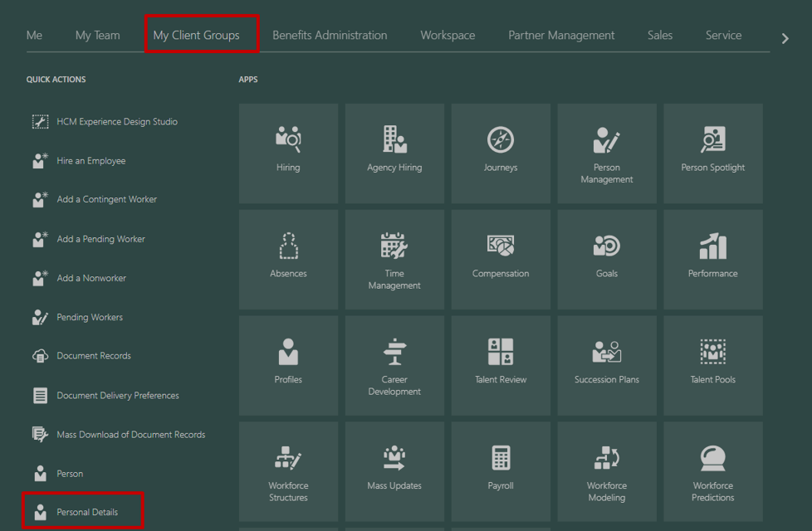Screen dimensions: 812x531
Task: Launch the Agency Hiring app
Action: click(x=394, y=153)
